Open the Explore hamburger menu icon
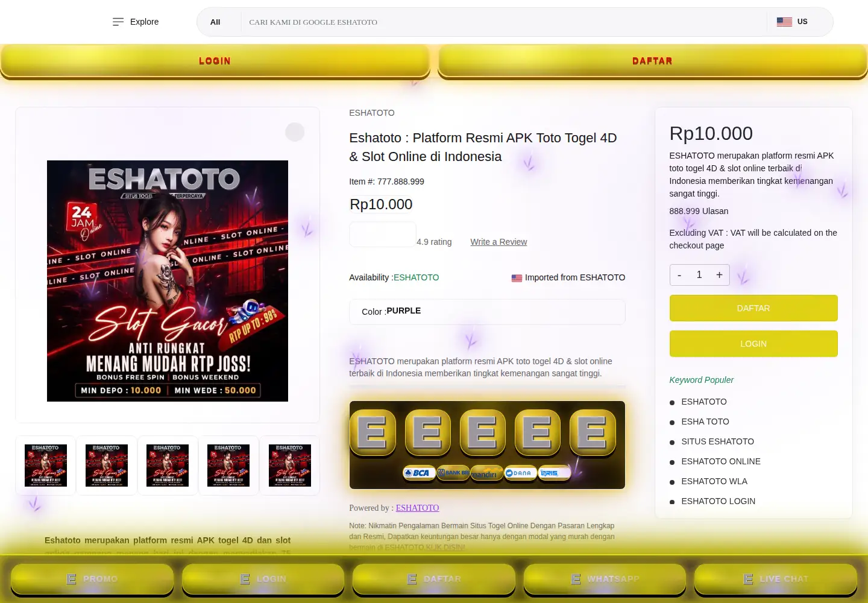This screenshot has width=868, height=603. tap(118, 22)
